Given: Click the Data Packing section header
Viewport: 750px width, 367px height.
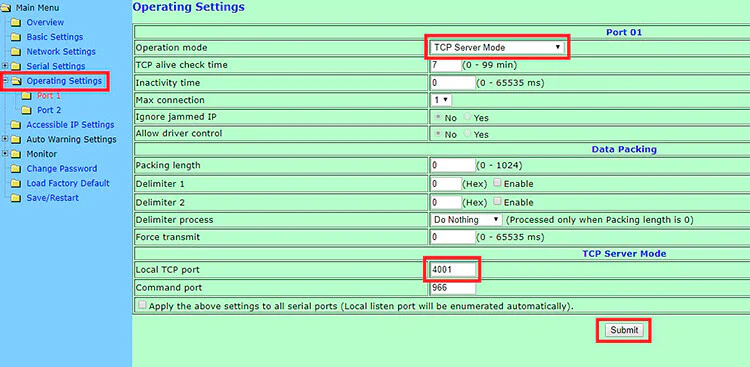Looking at the screenshot, I should point(624,149).
